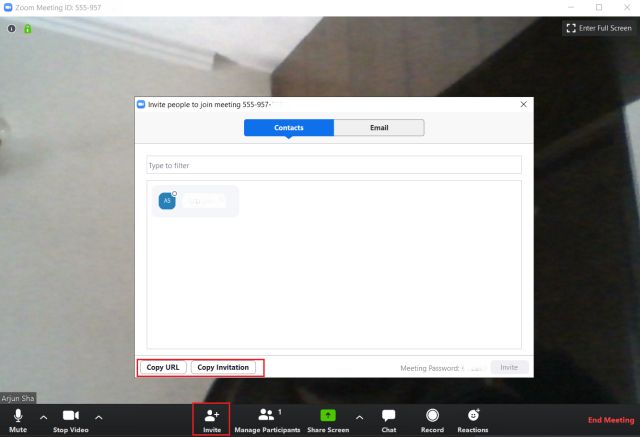The image size is (640, 437).
Task: Click the green encryption lock icon
Action: 27,29
